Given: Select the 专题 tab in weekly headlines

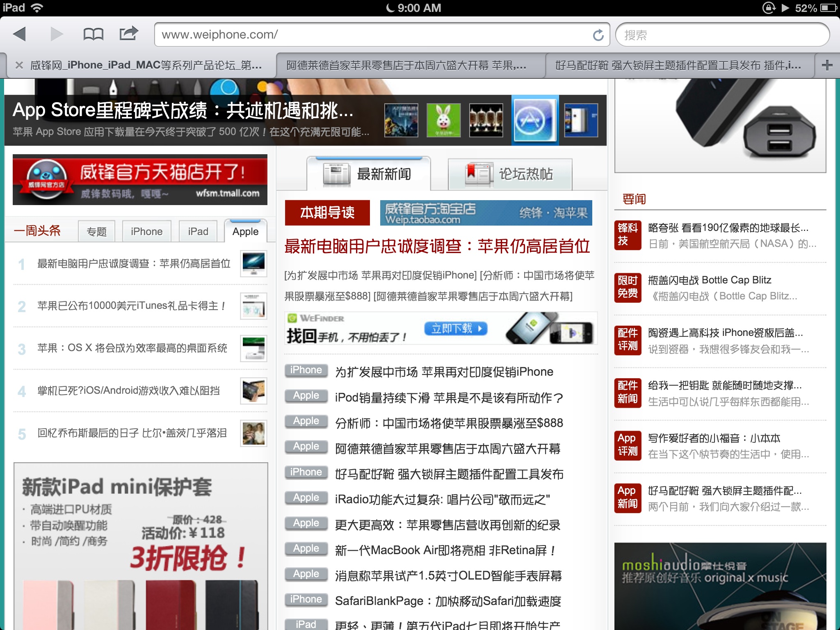Looking at the screenshot, I should coord(96,232).
